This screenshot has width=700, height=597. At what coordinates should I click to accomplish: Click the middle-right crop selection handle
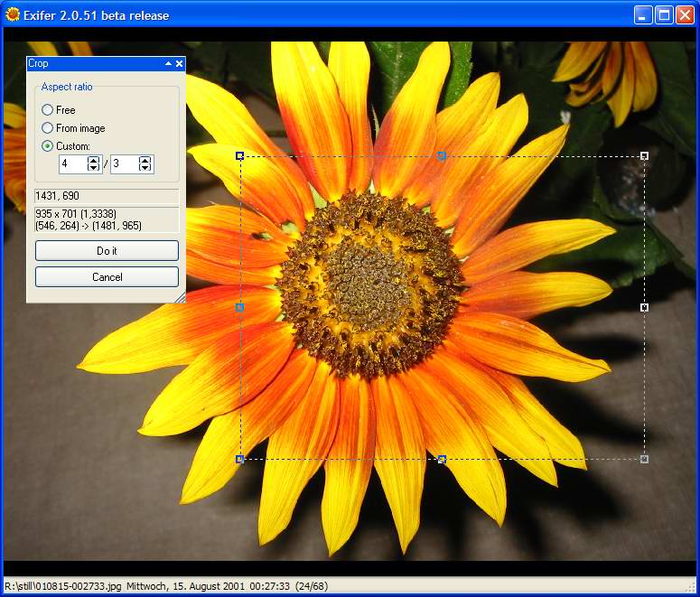644,308
